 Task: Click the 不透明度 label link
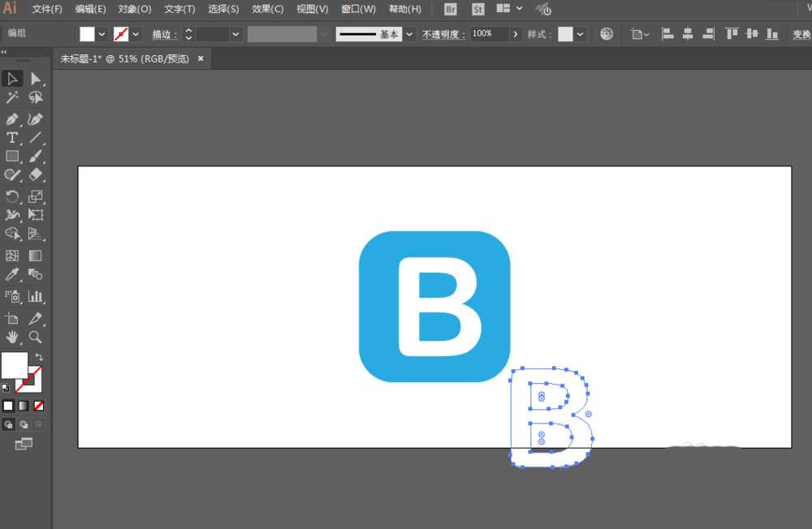(x=443, y=34)
